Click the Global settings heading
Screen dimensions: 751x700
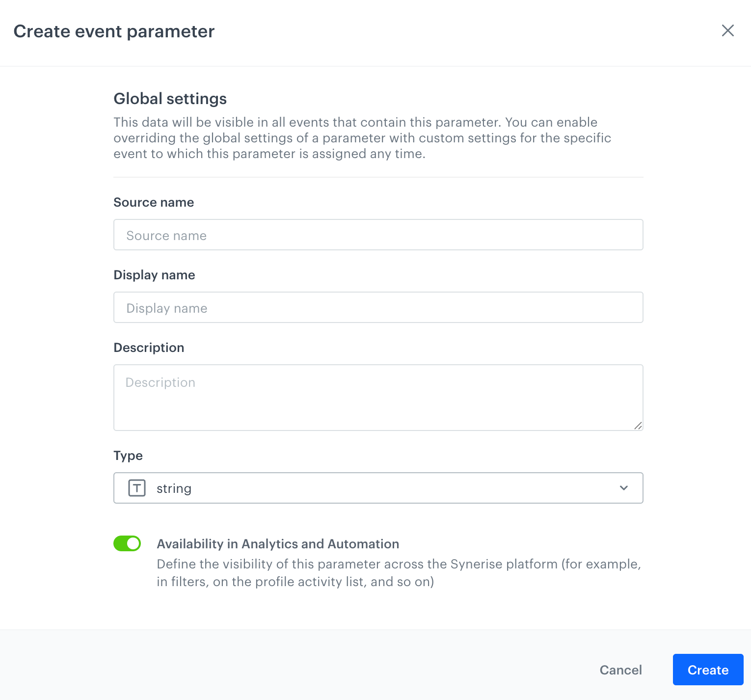(x=170, y=99)
